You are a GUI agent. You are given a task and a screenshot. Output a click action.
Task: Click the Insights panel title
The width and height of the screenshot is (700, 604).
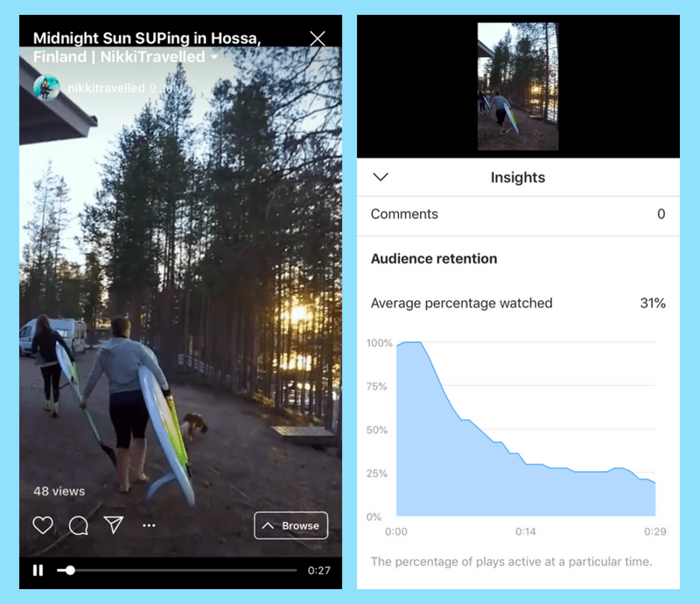tap(518, 178)
